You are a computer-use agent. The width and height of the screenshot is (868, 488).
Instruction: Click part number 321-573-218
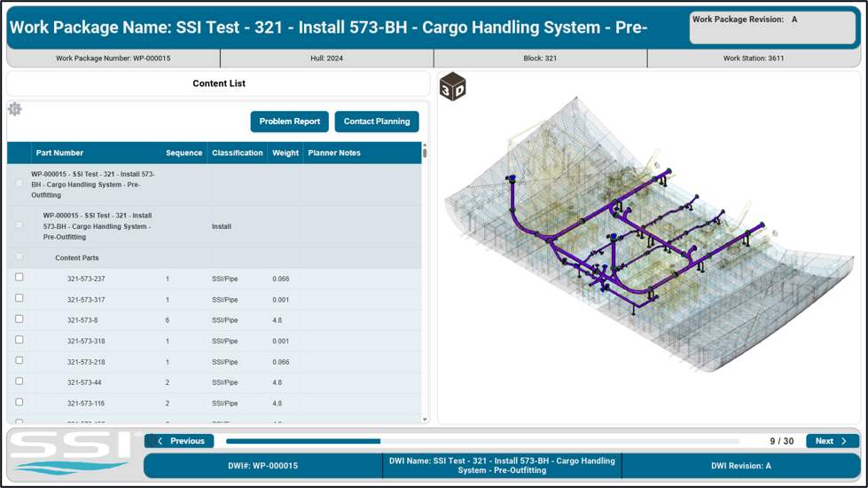click(x=86, y=362)
